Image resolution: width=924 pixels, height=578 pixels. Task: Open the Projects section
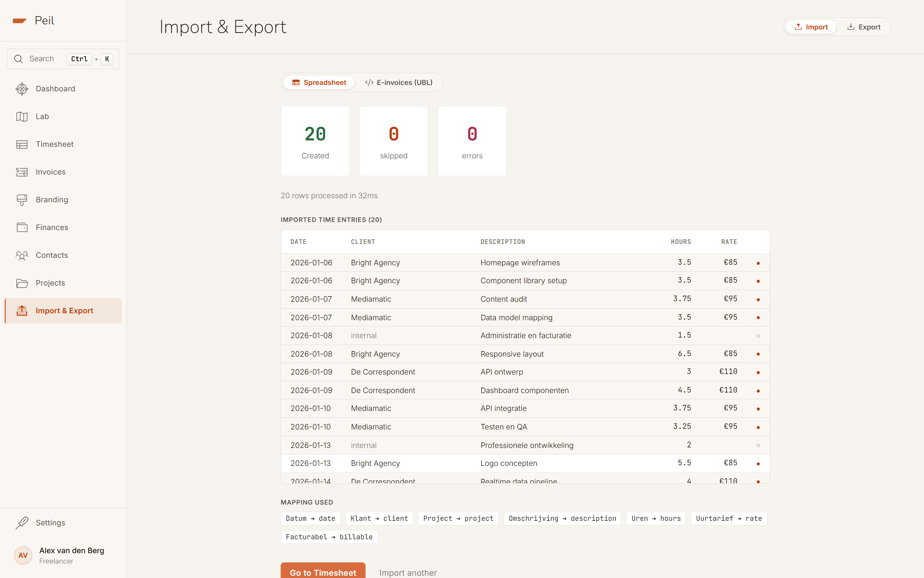pyautogui.click(x=63, y=283)
